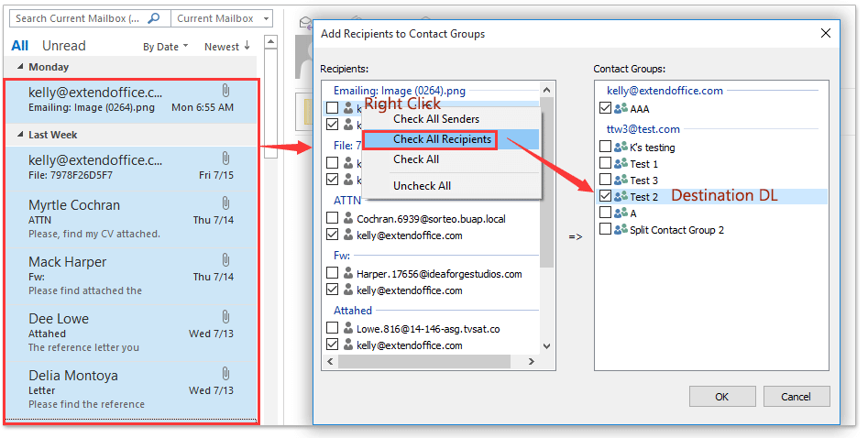Open the Current Mailbox scope dropdown
The height and width of the screenshot is (438, 868).
pyautogui.click(x=223, y=18)
